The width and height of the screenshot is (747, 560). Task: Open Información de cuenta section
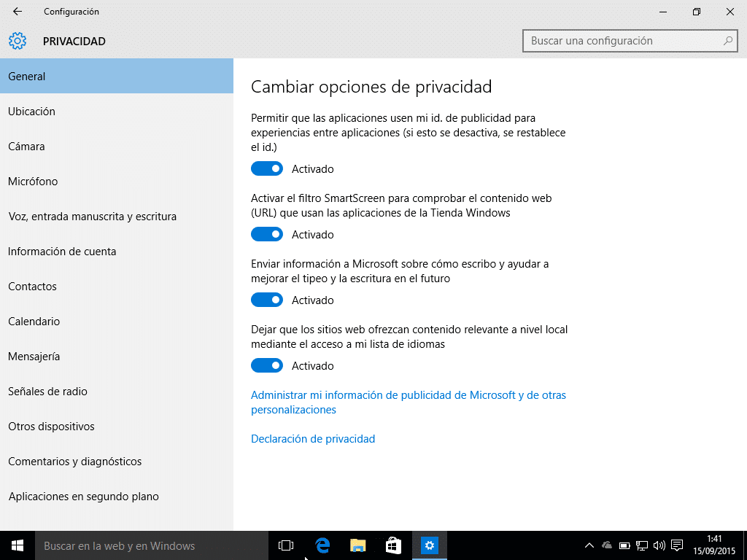117,252
